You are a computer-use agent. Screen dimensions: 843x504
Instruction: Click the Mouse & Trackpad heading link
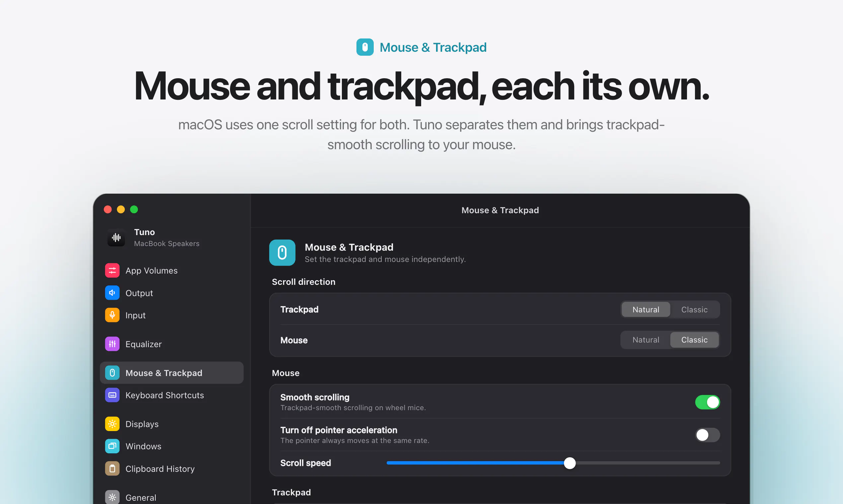point(433,47)
